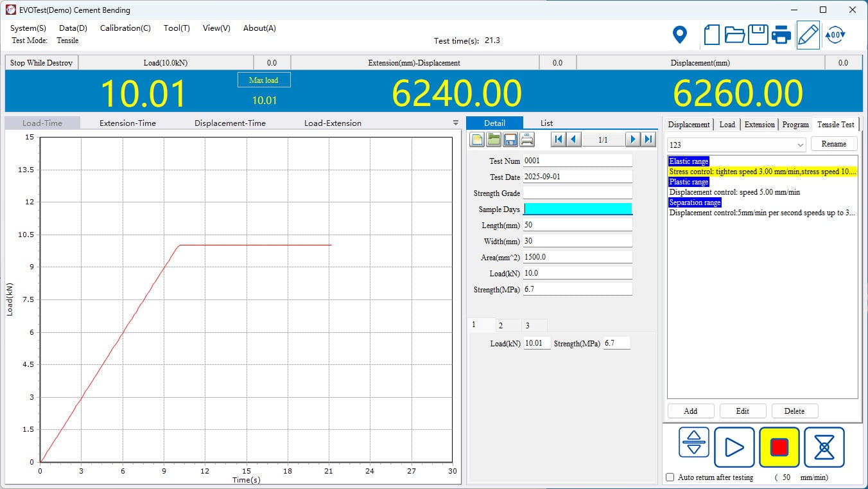868x489 pixels.
Task: Click the cyan Sample Days input field
Action: tap(578, 209)
